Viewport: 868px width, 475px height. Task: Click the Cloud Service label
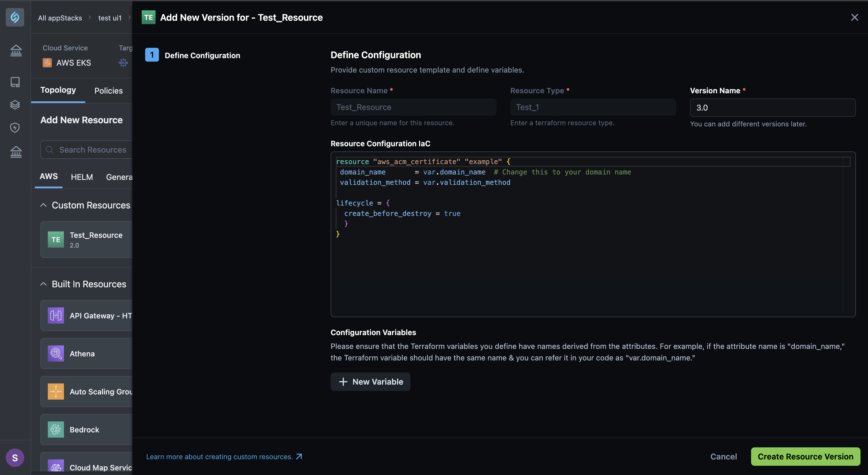pyautogui.click(x=65, y=48)
